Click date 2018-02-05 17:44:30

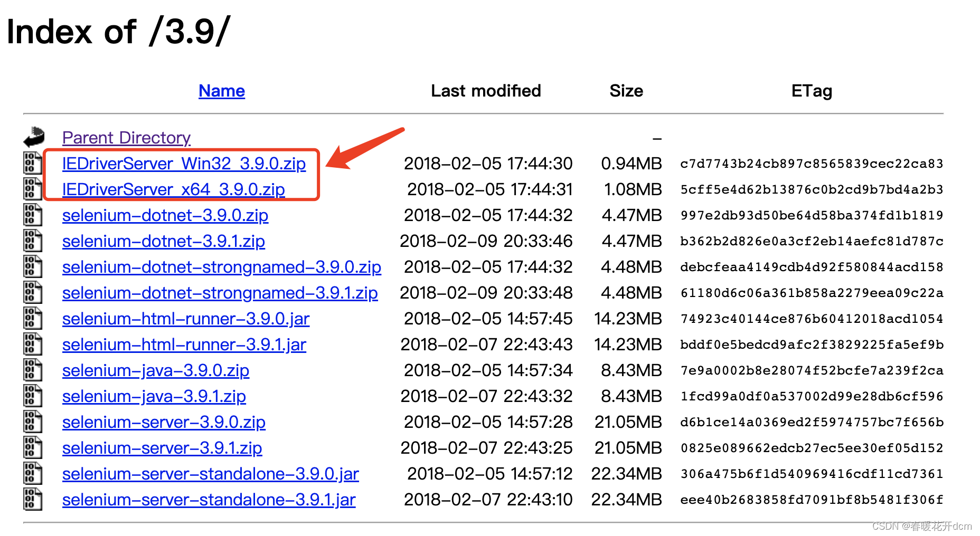488,164
